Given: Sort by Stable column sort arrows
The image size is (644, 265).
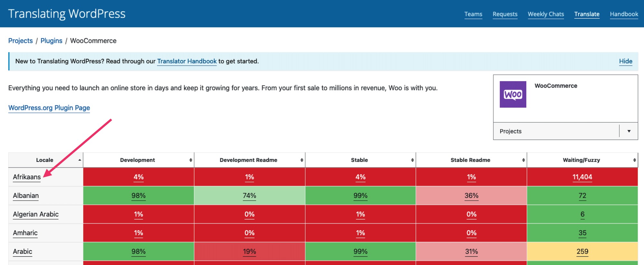Looking at the screenshot, I should coord(412,160).
